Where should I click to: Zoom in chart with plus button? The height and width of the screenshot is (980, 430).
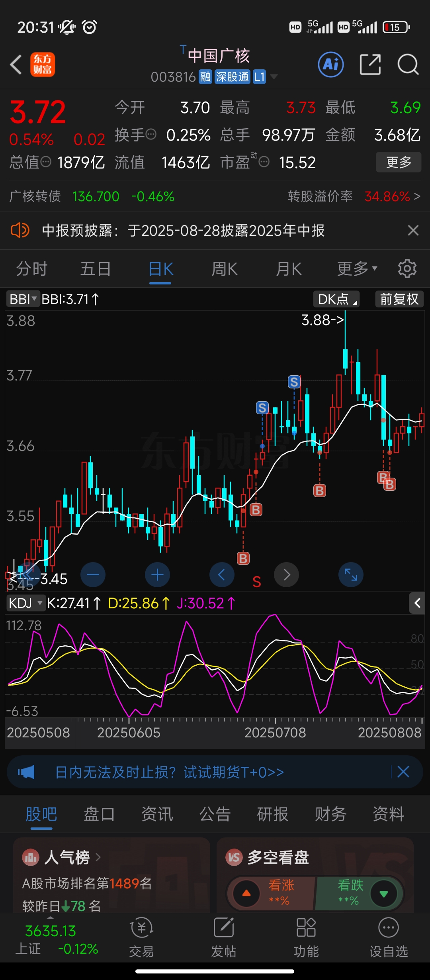click(x=157, y=574)
